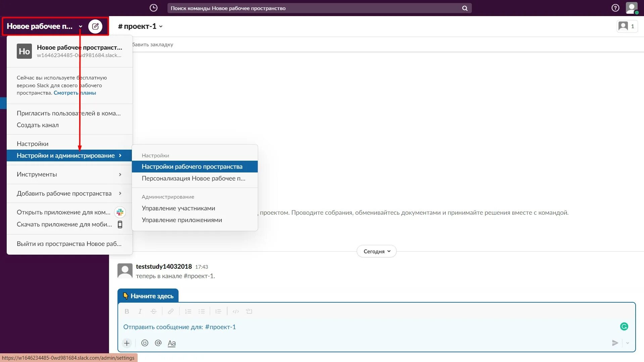The image size is (644, 362).
Task: Click the Slack logo desktop app icon
Action: (x=120, y=212)
